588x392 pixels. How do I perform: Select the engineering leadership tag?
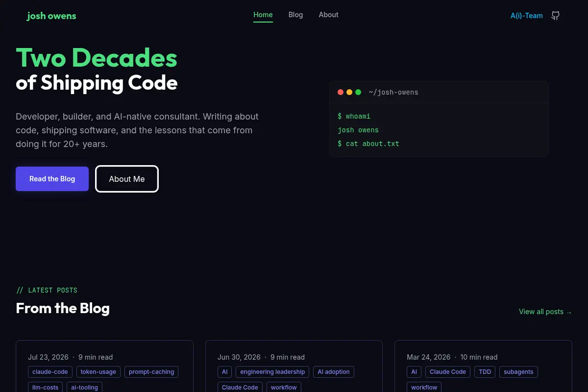(272, 372)
